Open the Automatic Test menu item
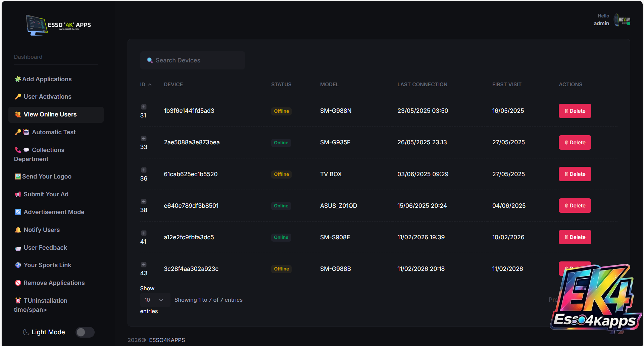This screenshot has height=346, width=644. 54,132
